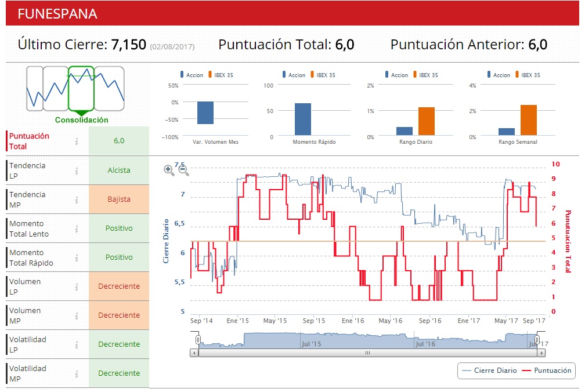Click Decreciente for Volumen MP
The image size is (585, 392).
tap(119, 315)
